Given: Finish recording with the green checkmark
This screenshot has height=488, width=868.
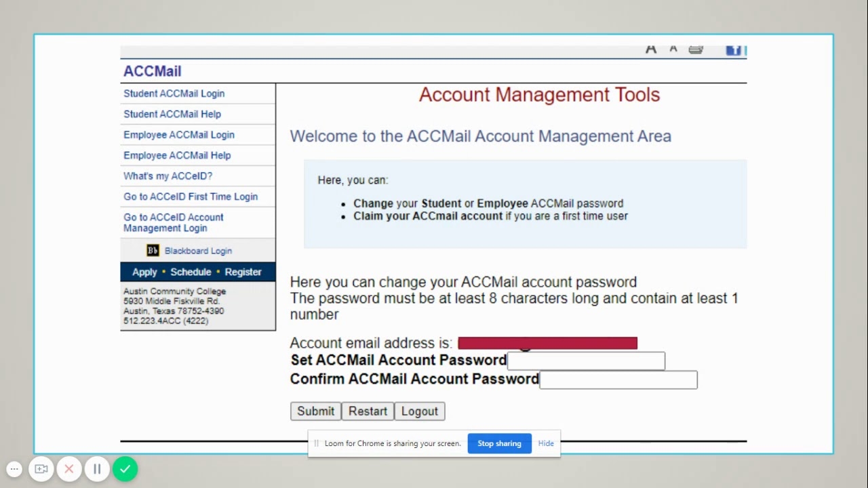Looking at the screenshot, I should [125, 469].
